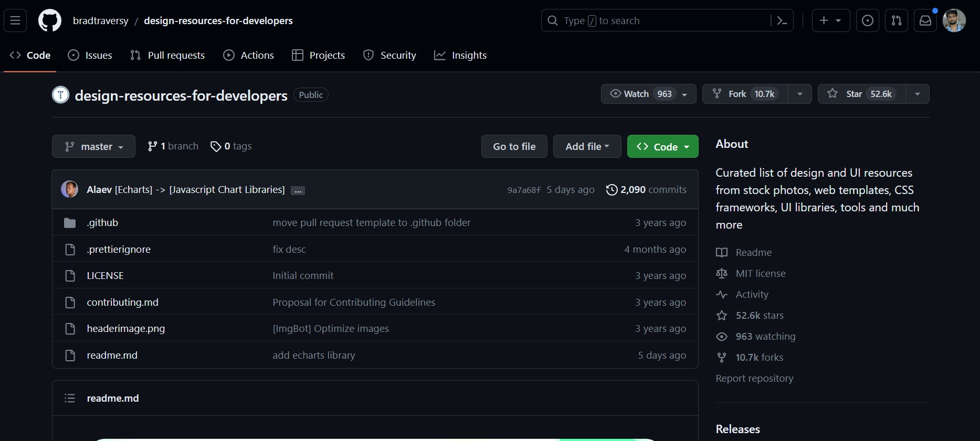Open the hamburger navigation menu
The width and height of the screenshot is (980, 441).
(15, 20)
